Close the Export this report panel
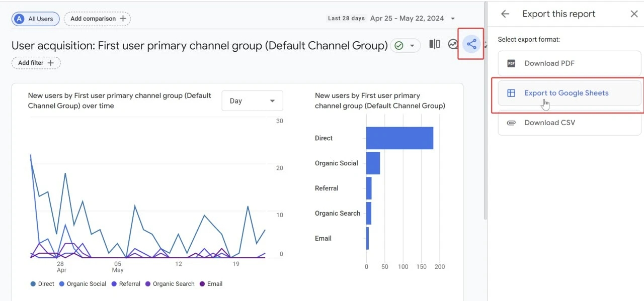The height and width of the screenshot is (301, 644). [x=634, y=14]
